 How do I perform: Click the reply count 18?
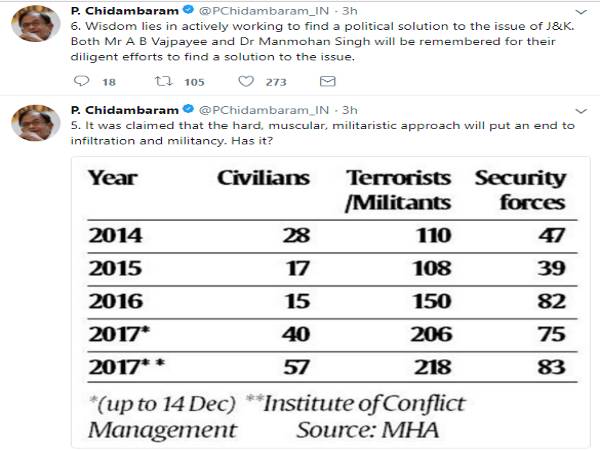[109, 82]
